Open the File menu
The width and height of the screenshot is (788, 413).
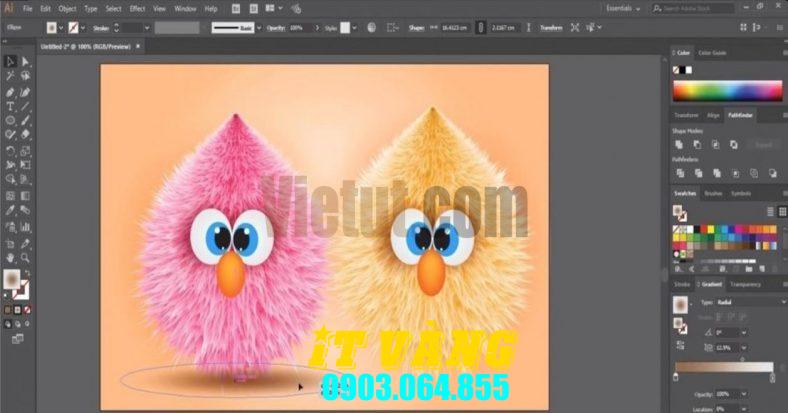click(x=28, y=9)
